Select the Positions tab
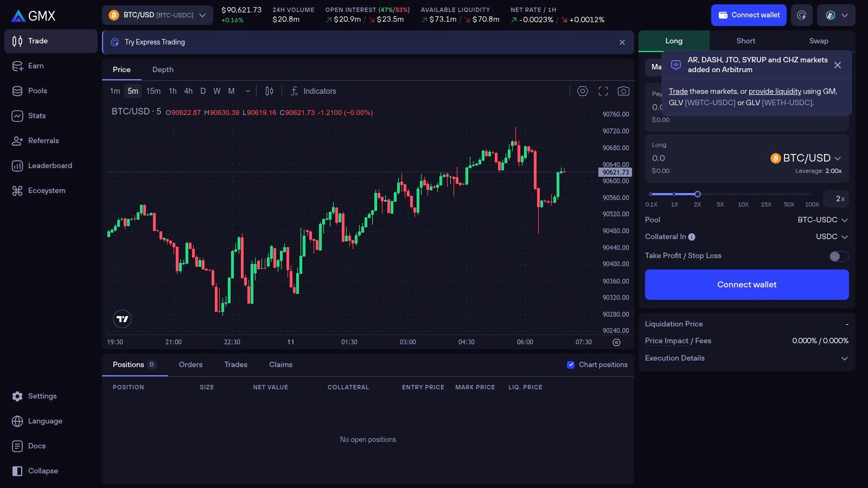Viewport: 868px width, 488px height. click(x=135, y=365)
